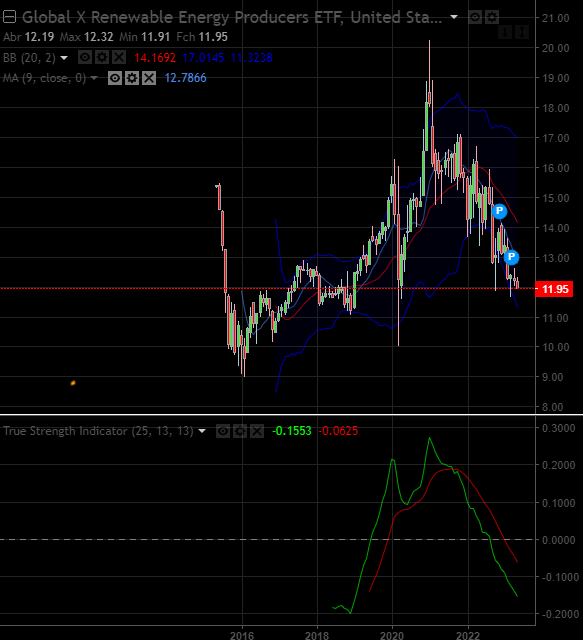This screenshot has width=583, height=640.
Task: Open main symbol settings gear
Action: [492, 18]
